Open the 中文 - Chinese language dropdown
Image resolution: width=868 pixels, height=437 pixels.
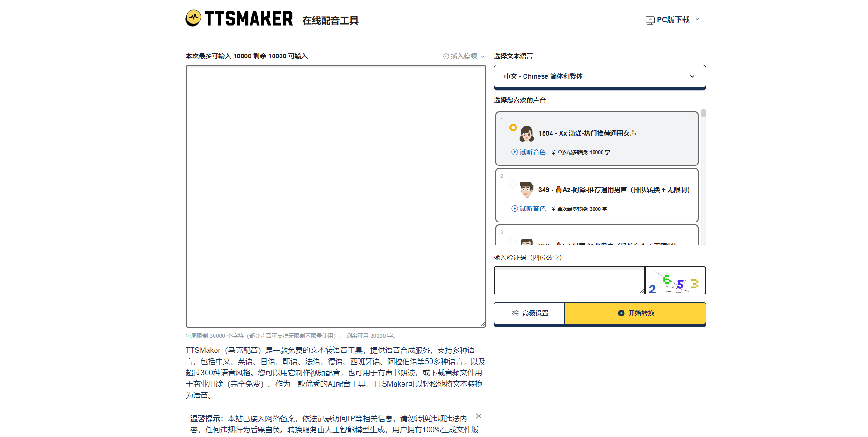(599, 77)
